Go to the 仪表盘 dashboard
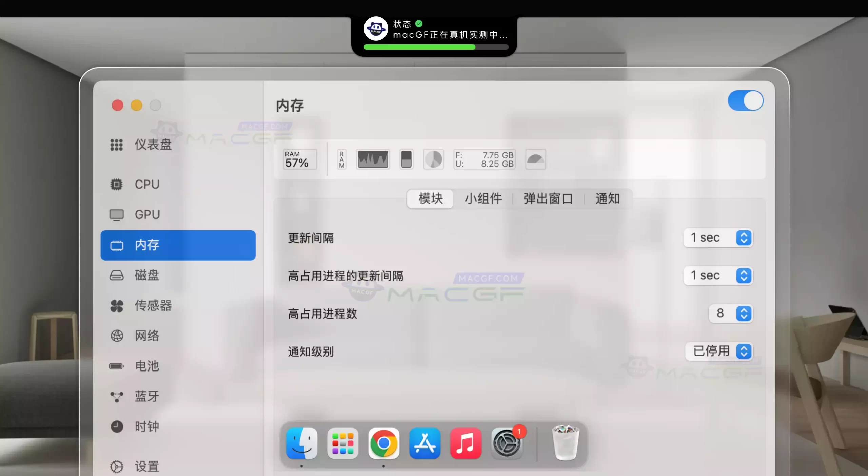 coord(153,145)
